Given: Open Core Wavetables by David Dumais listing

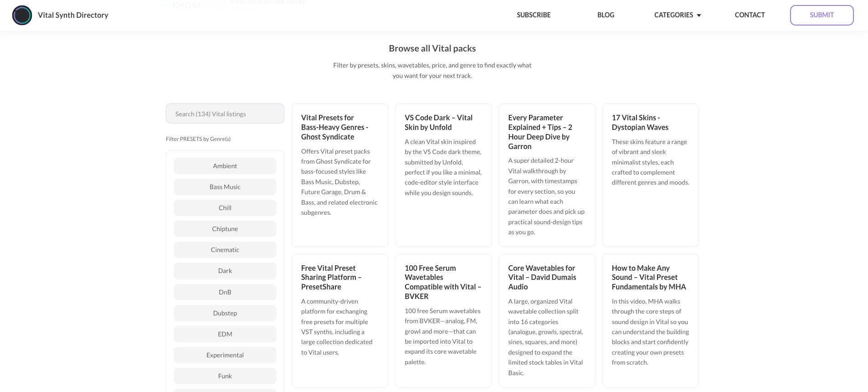Looking at the screenshot, I should pyautogui.click(x=542, y=277).
